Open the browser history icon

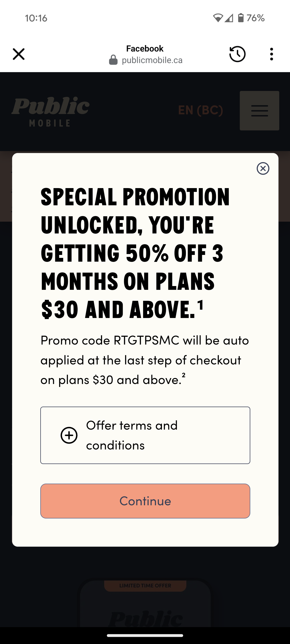237,54
